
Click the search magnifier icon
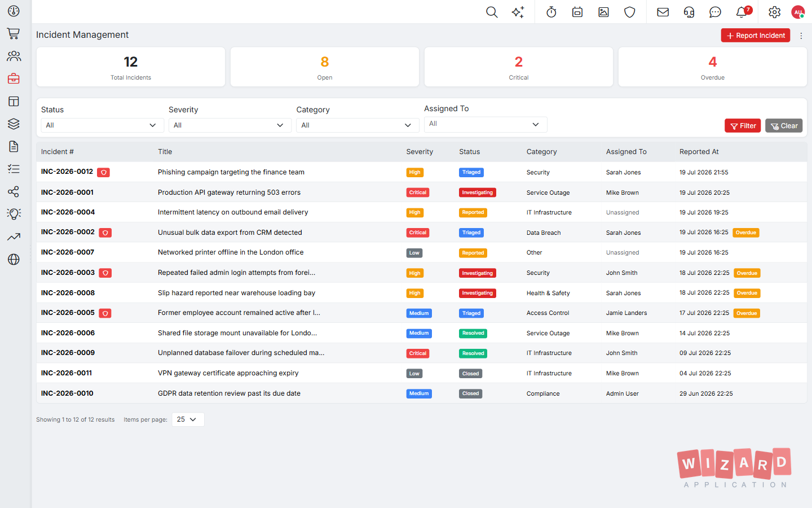point(492,12)
